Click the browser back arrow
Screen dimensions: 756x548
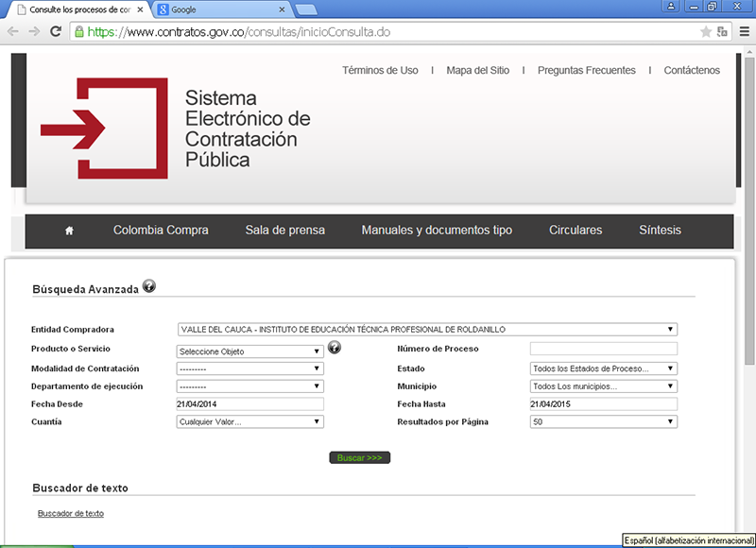12,31
